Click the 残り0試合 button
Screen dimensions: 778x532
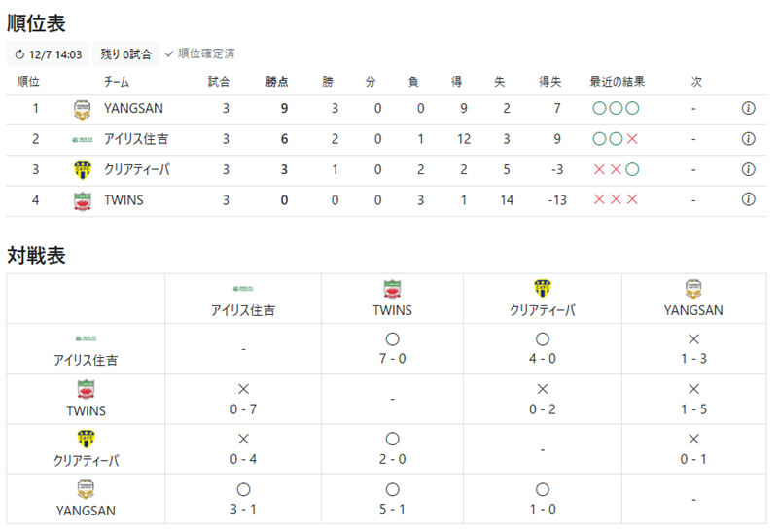coord(126,53)
